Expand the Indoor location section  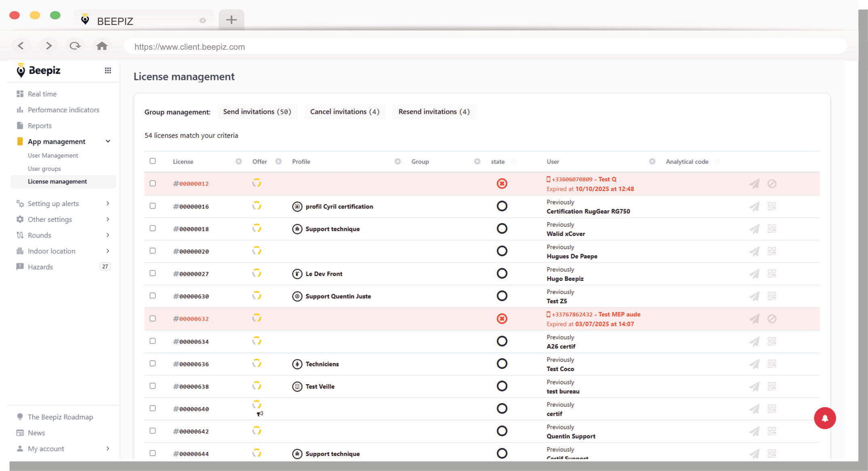click(x=107, y=251)
